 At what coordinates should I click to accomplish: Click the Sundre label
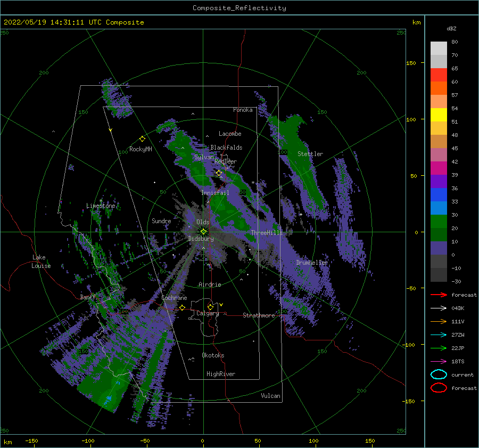pos(161,221)
